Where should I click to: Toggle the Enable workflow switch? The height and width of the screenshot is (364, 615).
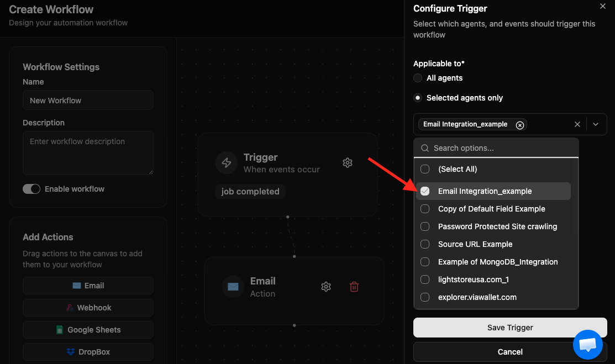31,189
